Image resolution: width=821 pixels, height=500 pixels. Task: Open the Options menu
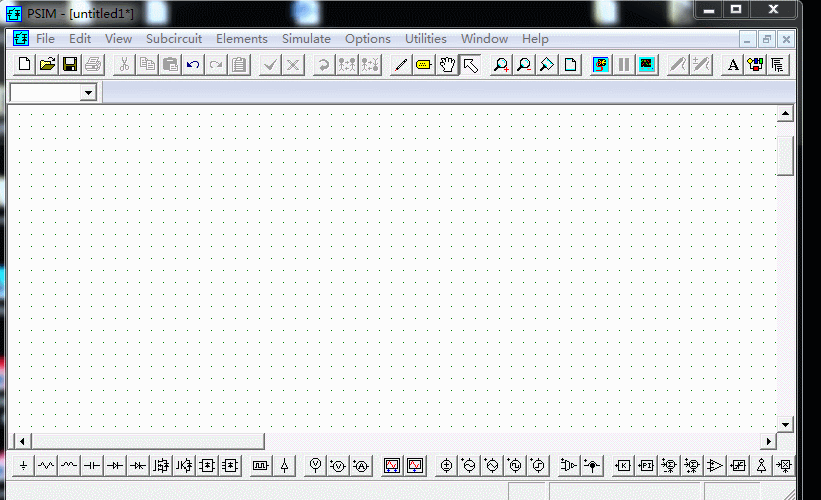click(x=368, y=39)
